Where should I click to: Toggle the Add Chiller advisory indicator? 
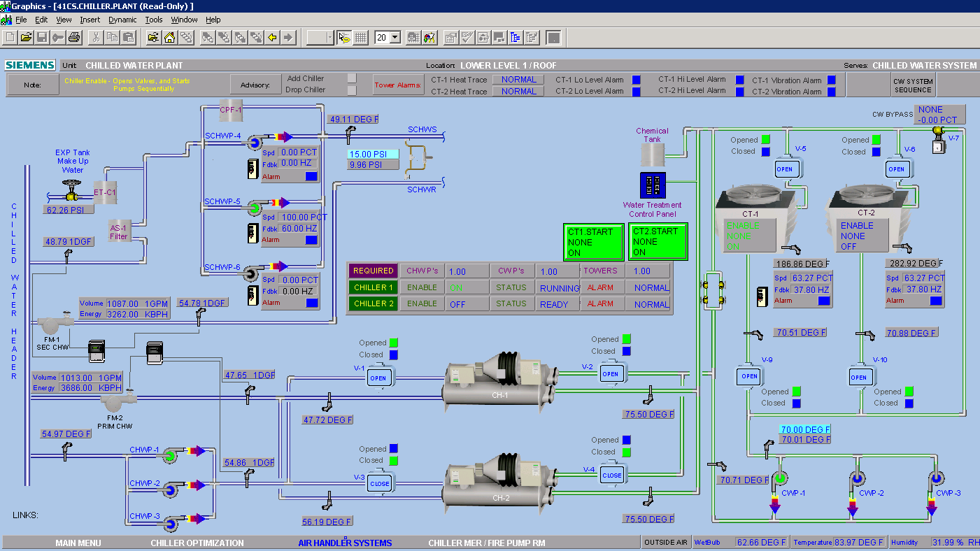click(x=352, y=78)
